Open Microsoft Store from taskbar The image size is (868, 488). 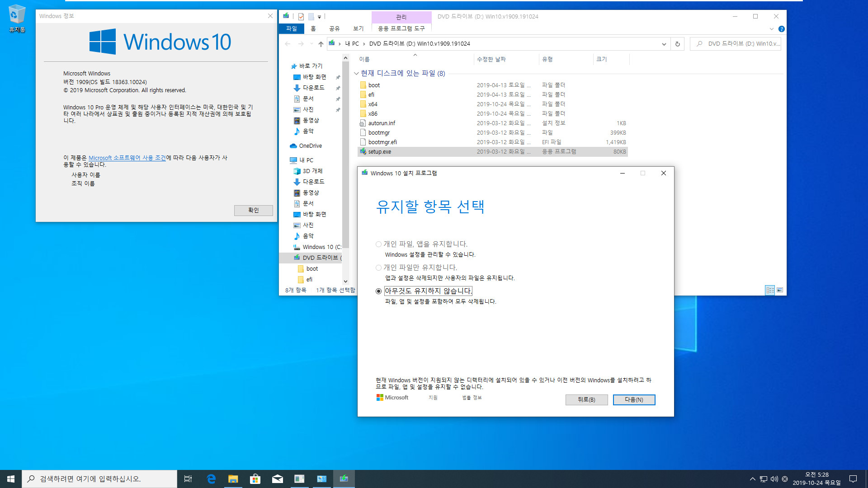[x=255, y=479]
